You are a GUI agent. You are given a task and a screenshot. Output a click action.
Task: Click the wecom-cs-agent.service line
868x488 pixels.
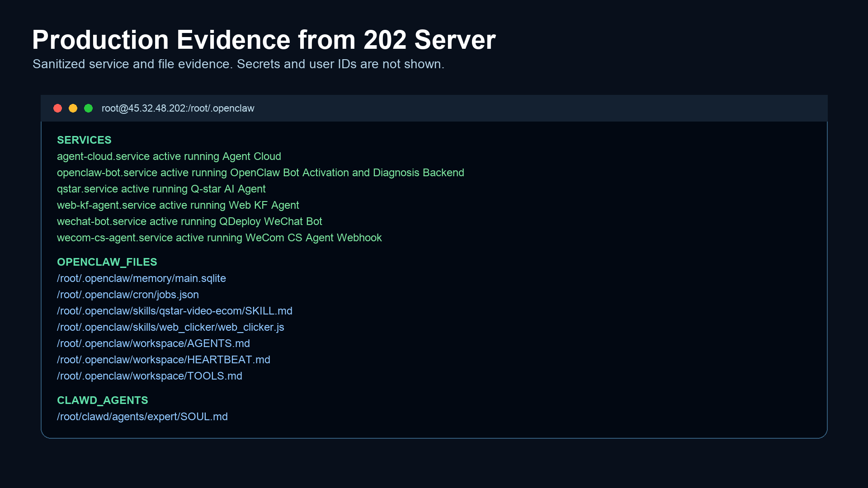tap(219, 238)
